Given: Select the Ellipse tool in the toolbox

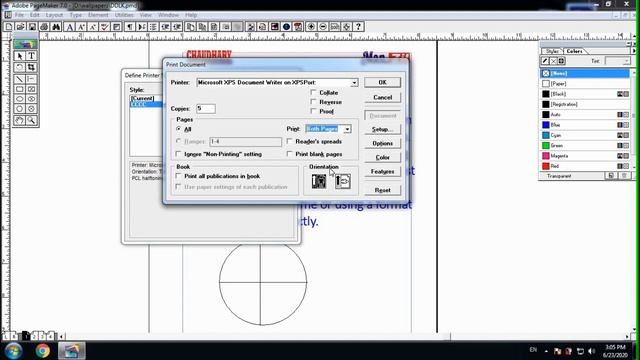Looking at the screenshot, I should coord(20,99).
